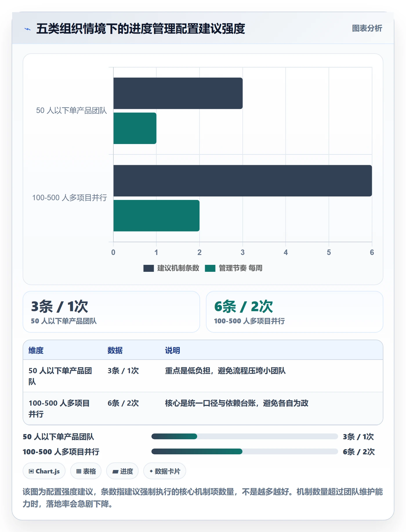
Task: Click the green bar for 50 人以下单产品团队
Action: click(135, 128)
